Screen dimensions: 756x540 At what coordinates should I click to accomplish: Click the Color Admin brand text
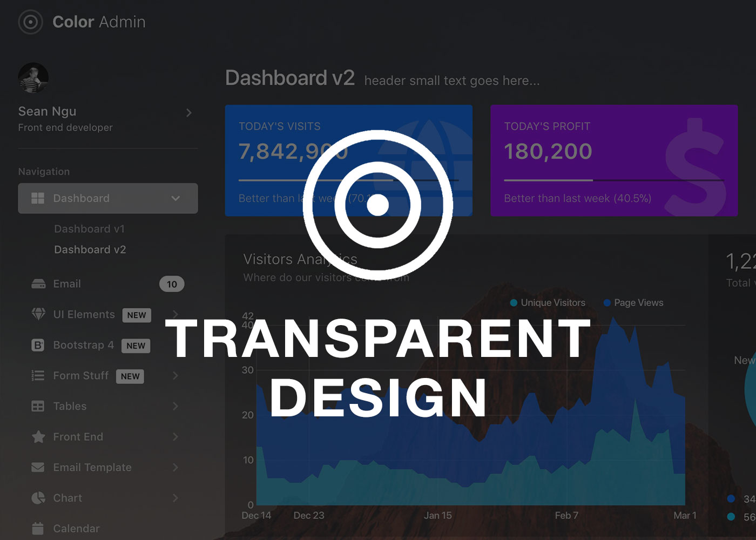pos(99,22)
